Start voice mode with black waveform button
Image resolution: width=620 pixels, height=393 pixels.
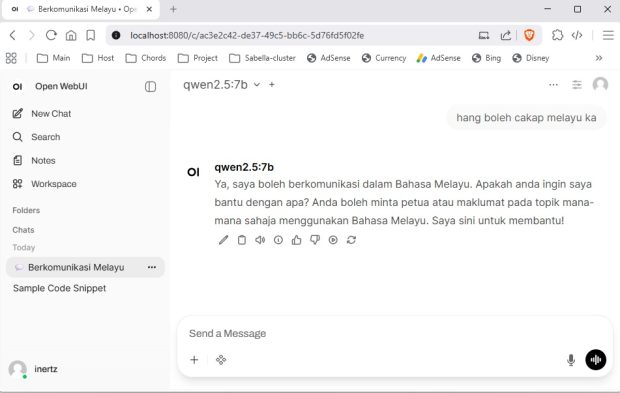point(595,360)
